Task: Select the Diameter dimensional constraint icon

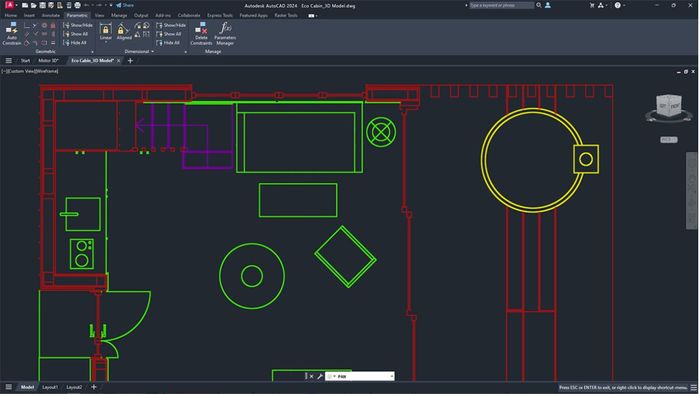Action: coord(146,26)
